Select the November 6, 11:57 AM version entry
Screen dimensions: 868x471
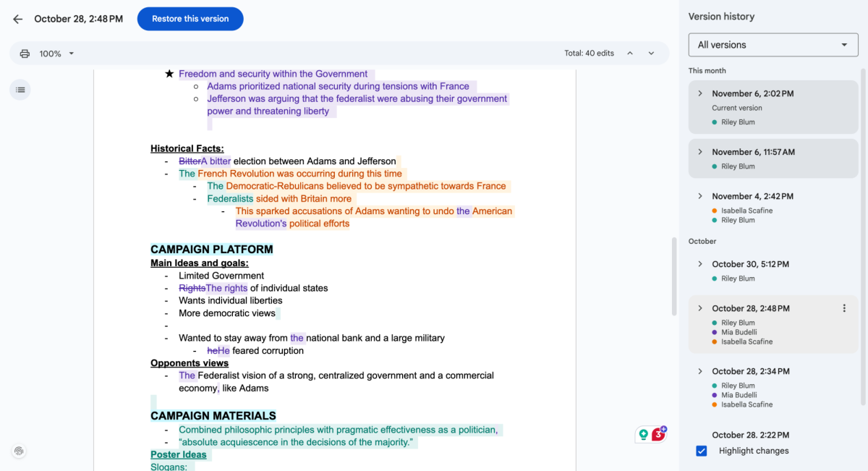[x=773, y=158]
